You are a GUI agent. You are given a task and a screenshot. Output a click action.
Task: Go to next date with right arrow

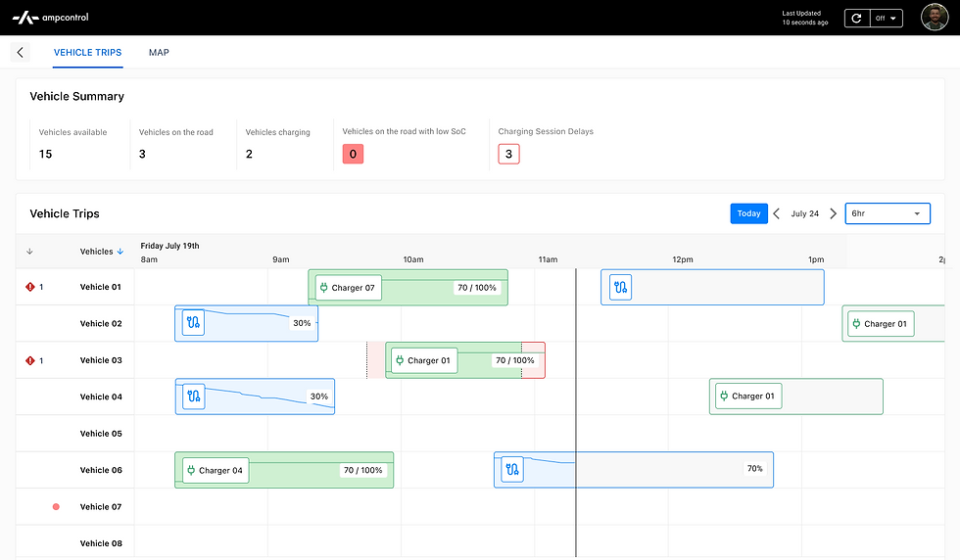pyautogui.click(x=833, y=213)
